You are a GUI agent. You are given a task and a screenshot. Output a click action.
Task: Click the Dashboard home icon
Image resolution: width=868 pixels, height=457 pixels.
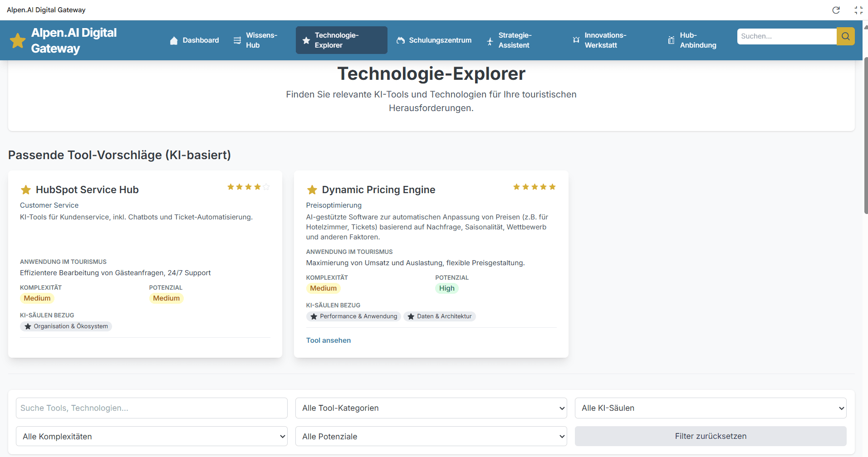pos(174,40)
